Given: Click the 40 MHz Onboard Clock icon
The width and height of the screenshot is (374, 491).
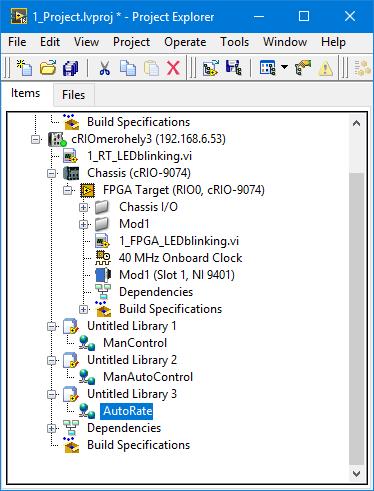Looking at the screenshot, I should tap(103, 258).
